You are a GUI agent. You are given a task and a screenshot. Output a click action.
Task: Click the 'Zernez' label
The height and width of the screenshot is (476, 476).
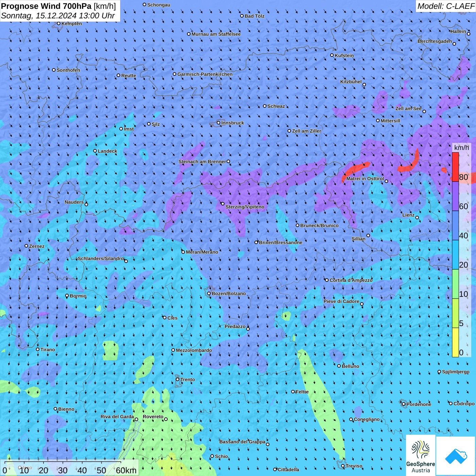coord(37,246)
